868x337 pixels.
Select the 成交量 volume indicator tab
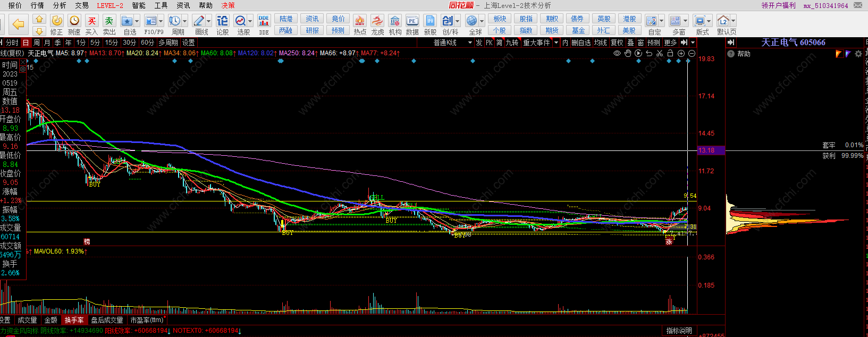tap(27, 320)
